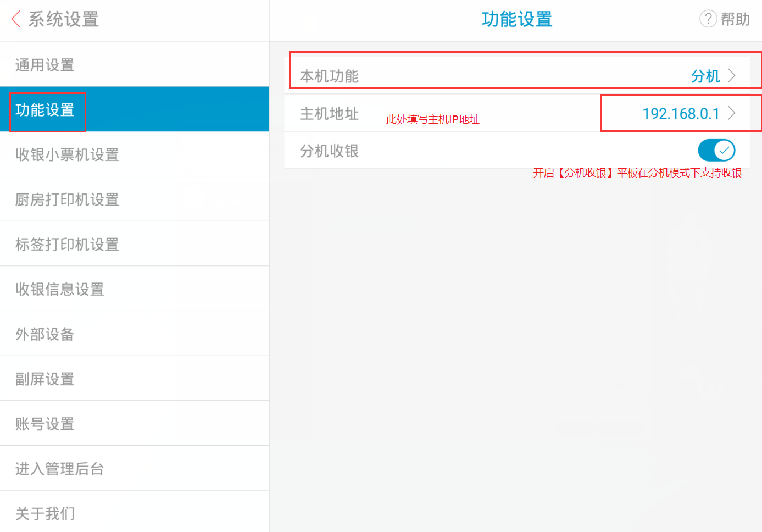Click the 功能设置 page title
Image resolution: width=762 pixels, height=532 pixels.
pyautogui.click(x=517, y=19)
